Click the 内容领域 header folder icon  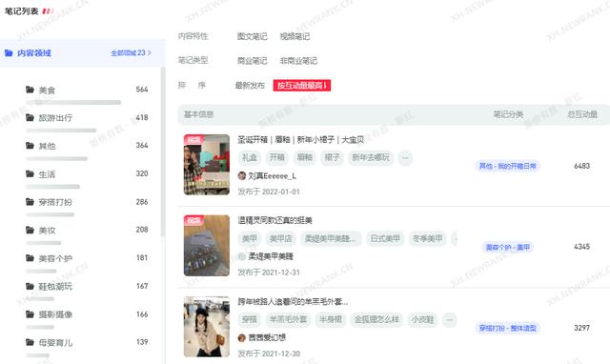coord(9,53)
